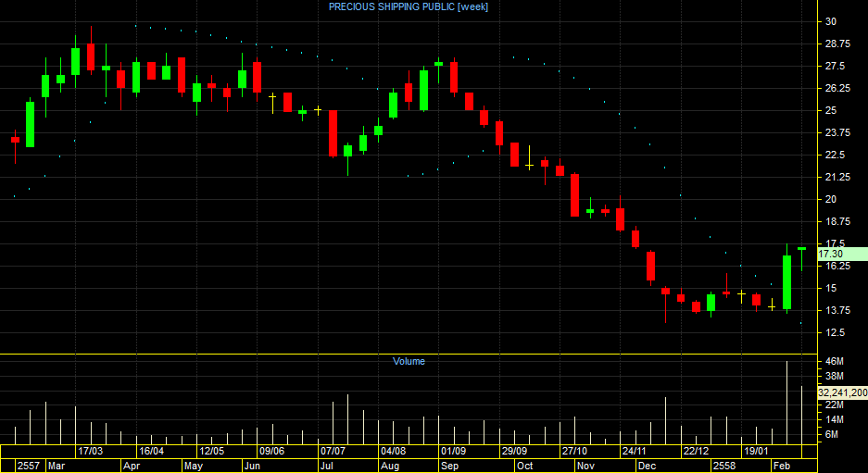Click the 12.5 price axis label

[x=835, y=332]
